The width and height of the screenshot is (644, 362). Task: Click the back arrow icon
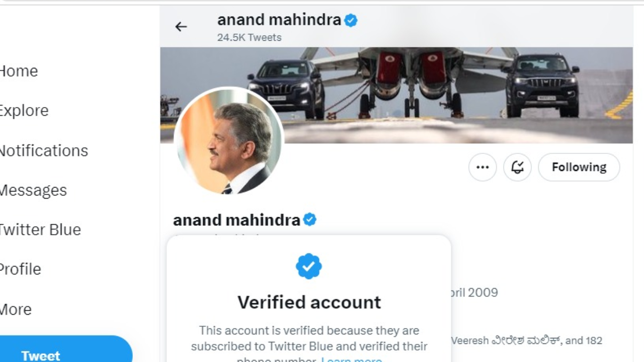click(x=181, y=27)
